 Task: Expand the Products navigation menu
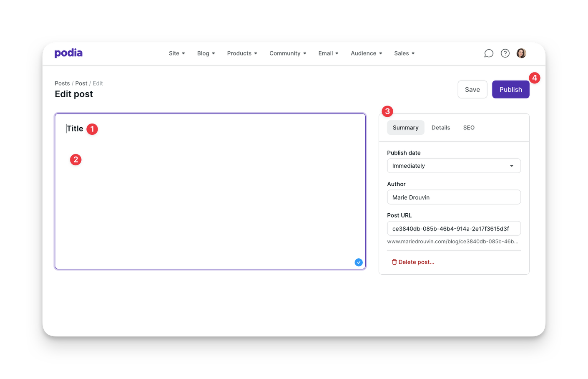coord(242,53)
